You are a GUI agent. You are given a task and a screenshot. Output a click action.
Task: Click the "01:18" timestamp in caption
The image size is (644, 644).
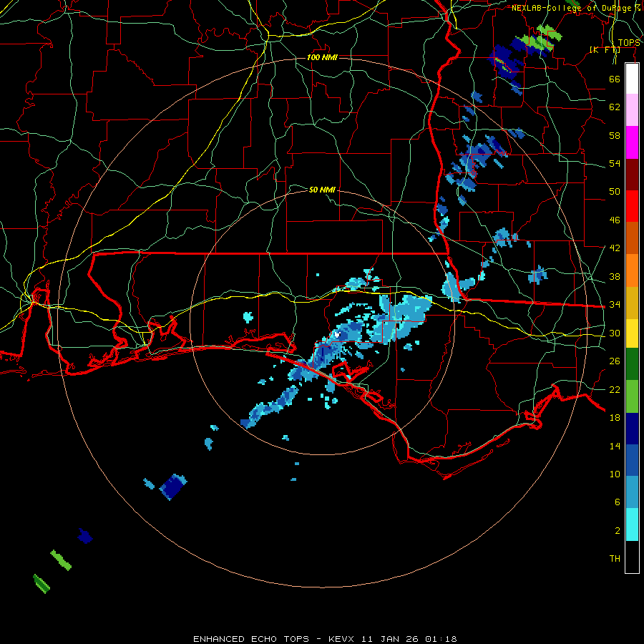[x=441, y=639]
